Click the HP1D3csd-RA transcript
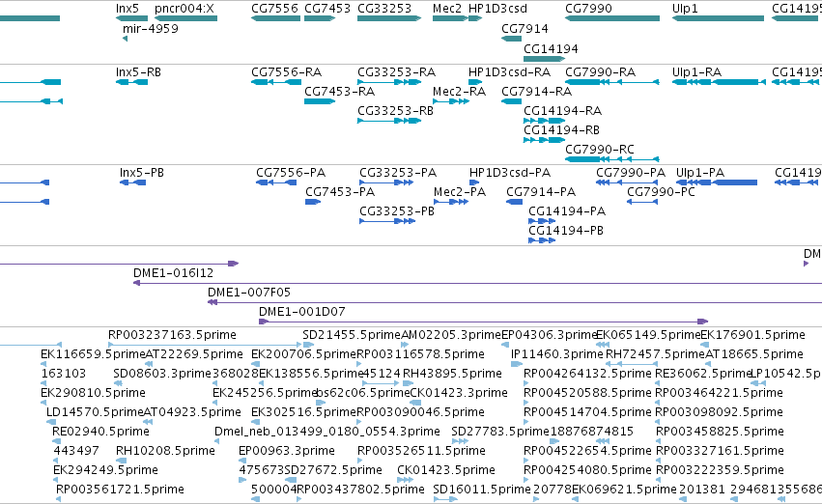This screenshot has width=822, height=504. coord(475,82)
